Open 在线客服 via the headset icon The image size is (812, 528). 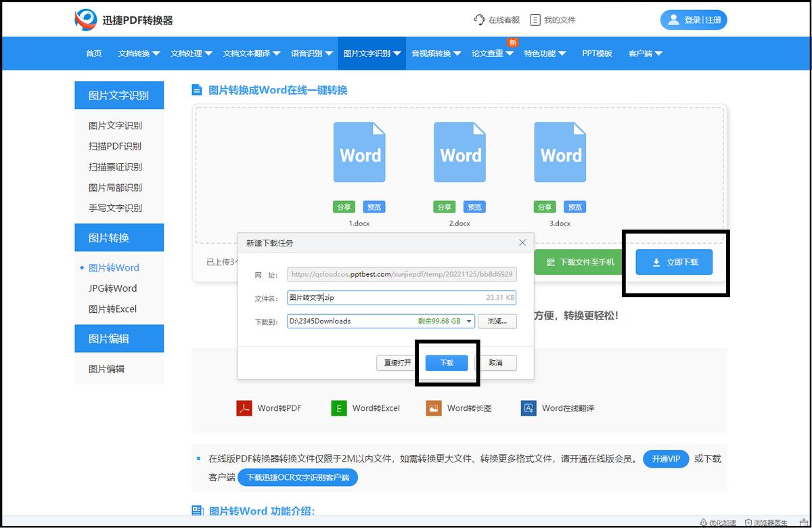[478, 20]
